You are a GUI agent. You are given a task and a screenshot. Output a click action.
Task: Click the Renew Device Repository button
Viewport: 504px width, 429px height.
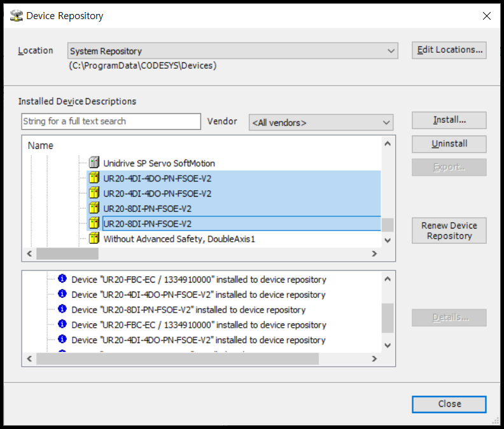point(449,230)
